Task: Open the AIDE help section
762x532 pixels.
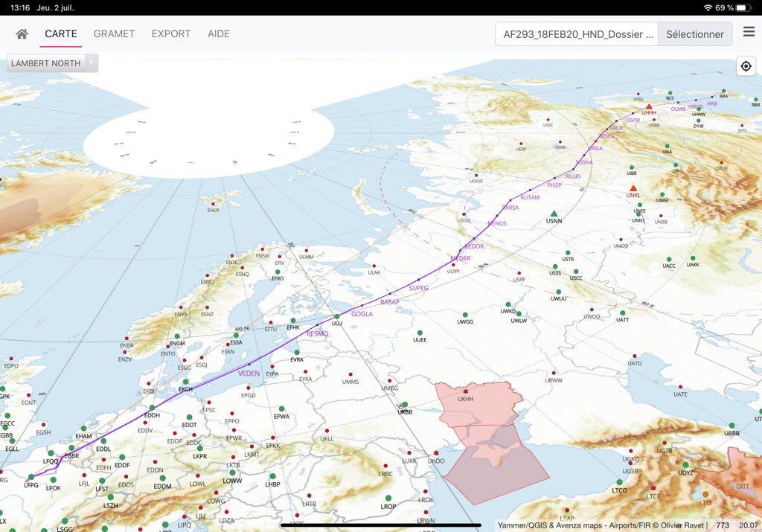Action: click(218, 33)
